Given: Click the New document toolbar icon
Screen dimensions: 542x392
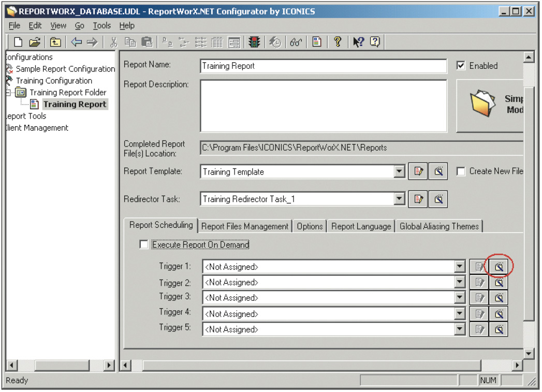Looking at the screenshot, I should pyautogui.click(x=18, y=42).
